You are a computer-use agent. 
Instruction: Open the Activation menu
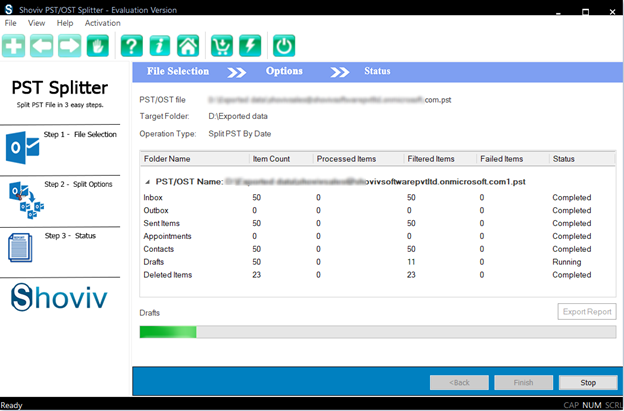click(x=102, y=23)
